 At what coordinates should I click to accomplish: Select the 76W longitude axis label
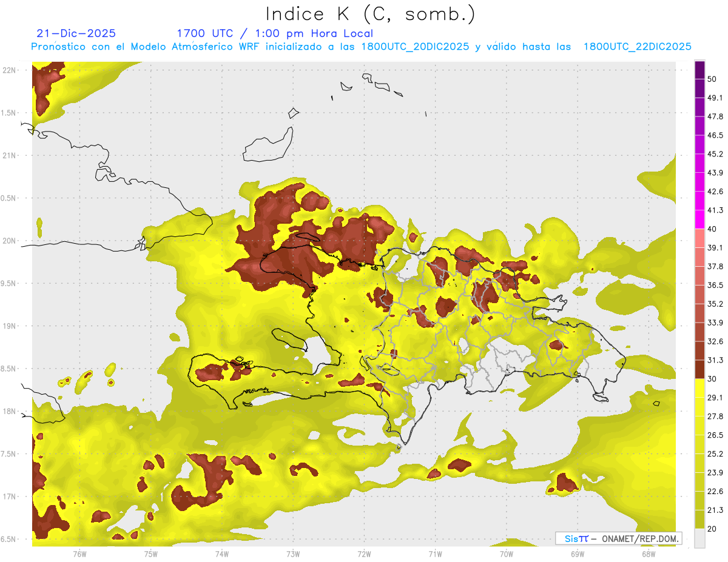(x=79, y=554)
